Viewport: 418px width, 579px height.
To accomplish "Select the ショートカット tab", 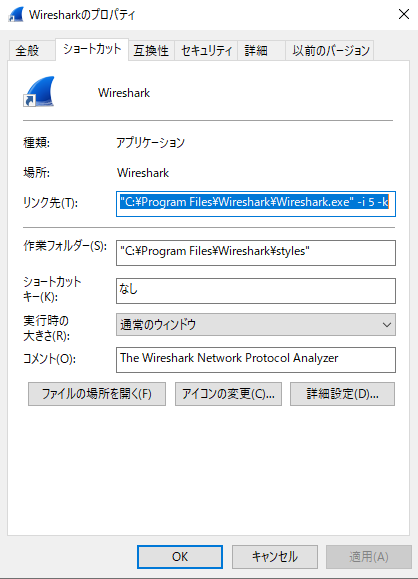I will 92,49.
